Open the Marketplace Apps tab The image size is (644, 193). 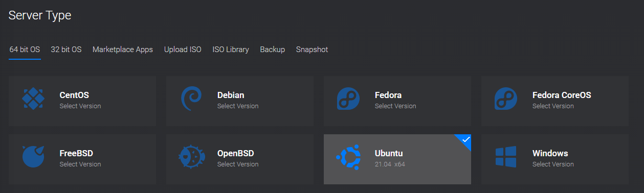[x=123, y=50]
